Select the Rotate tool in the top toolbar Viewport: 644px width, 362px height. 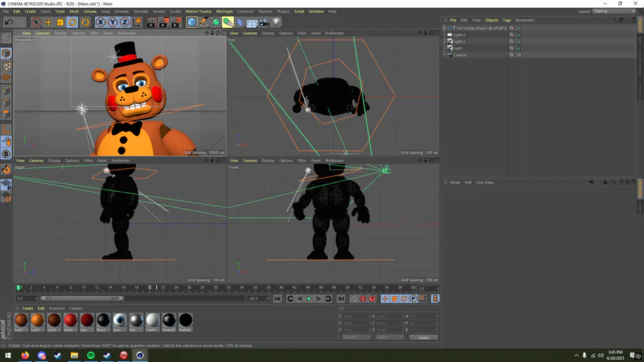click(73, 22)
